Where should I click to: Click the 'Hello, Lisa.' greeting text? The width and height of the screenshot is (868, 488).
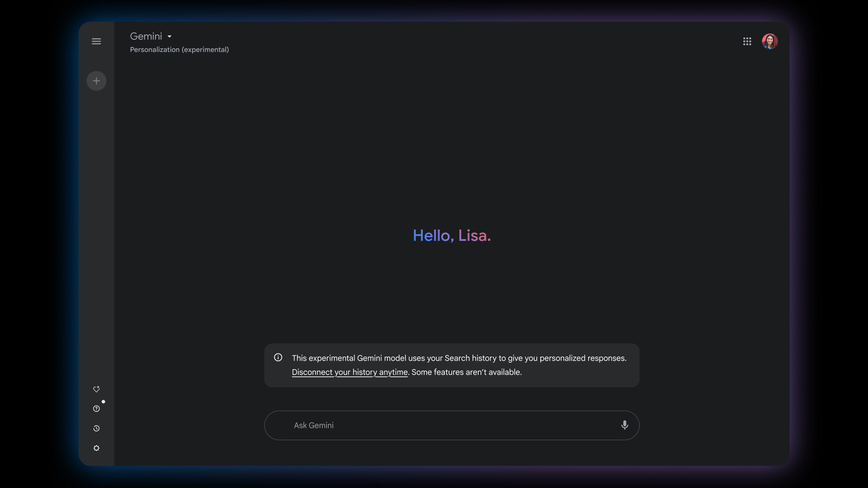click(x=452, y=235)
